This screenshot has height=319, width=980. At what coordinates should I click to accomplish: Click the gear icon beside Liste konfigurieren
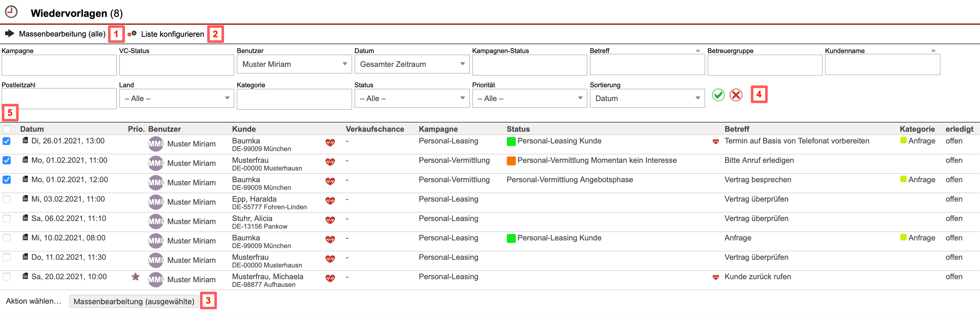click(x=132, y=34)
